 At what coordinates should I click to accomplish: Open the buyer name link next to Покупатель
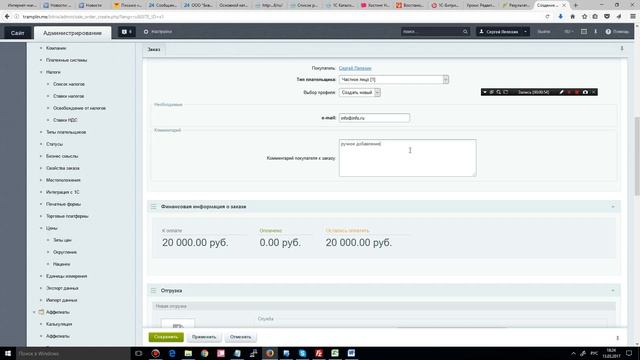click(x=355, y=68)
